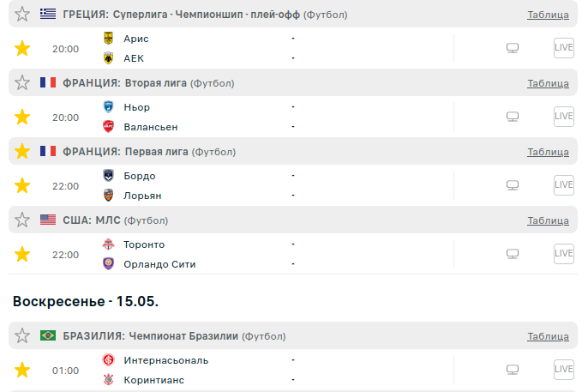This screenshot has height=392, width=588.
Task: Open Таблица link for Greece Суперлига
Action: point(548,15)
